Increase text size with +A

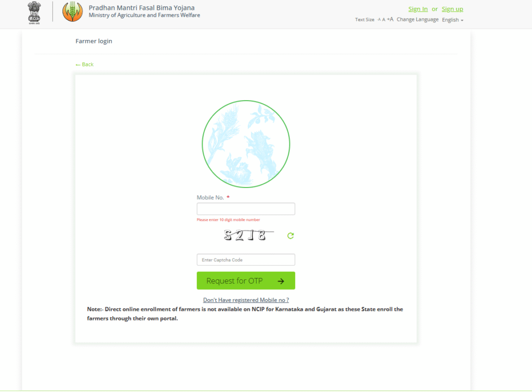pyautogui.click(x=390, y=19)
